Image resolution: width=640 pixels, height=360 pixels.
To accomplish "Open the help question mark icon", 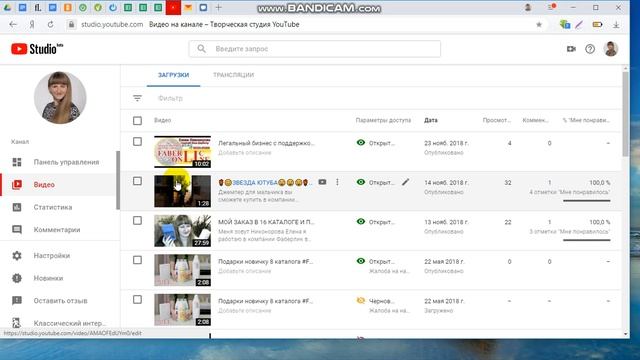I will pos(590,49).
